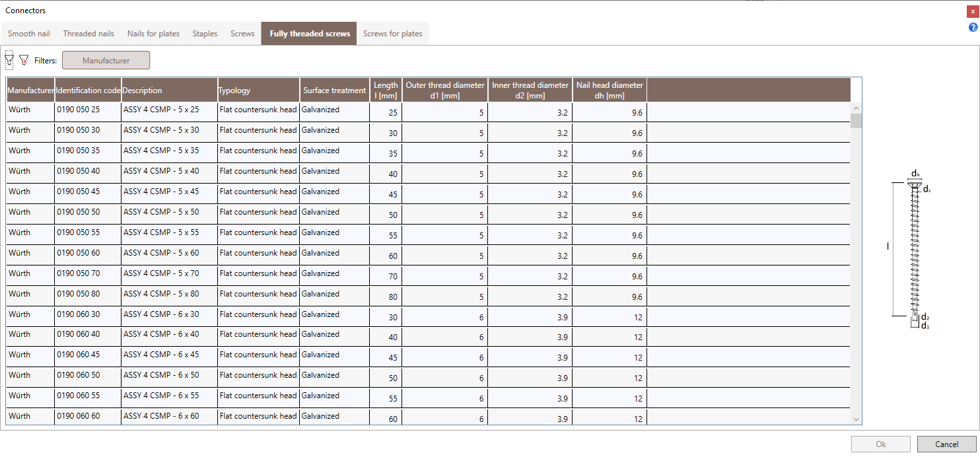
Task: Click Outer thread diameter d1 column header
Action: [x=445, y=90]
